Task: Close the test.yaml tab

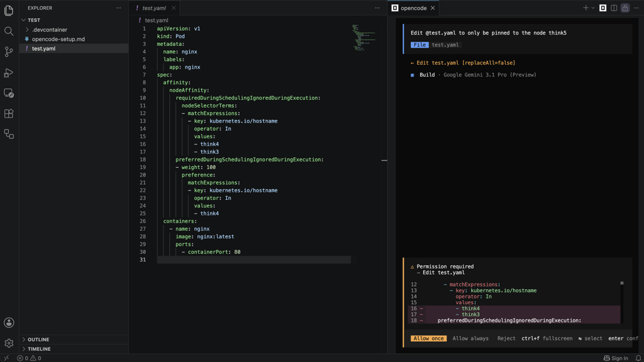Action: (x=174, y=8)
